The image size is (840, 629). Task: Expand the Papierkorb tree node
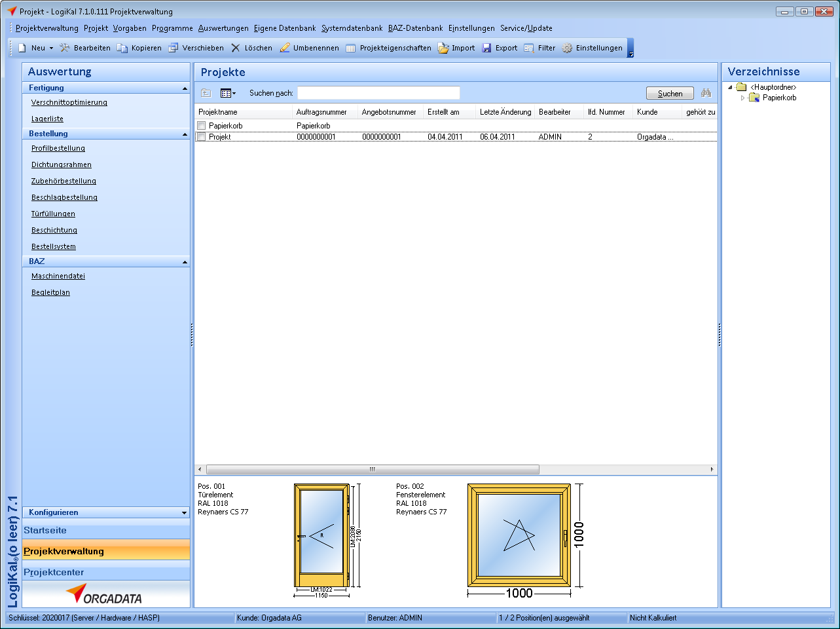(x=742, y=98)
